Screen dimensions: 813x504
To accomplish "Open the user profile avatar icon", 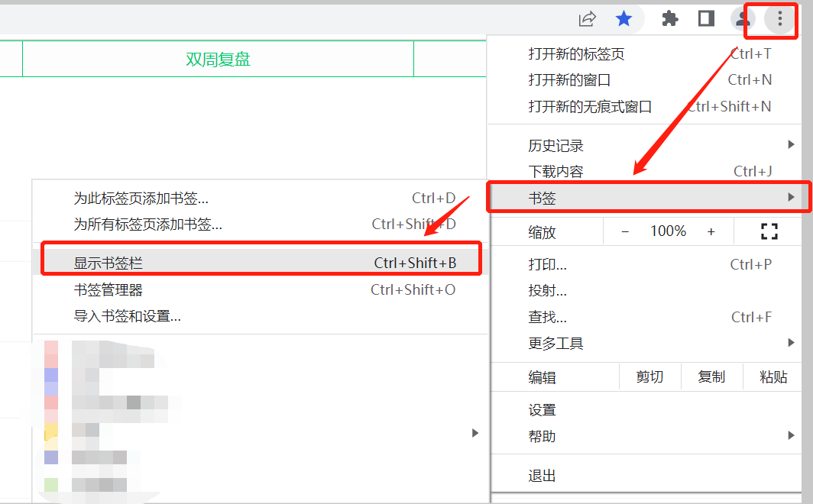I will [742, 19].
